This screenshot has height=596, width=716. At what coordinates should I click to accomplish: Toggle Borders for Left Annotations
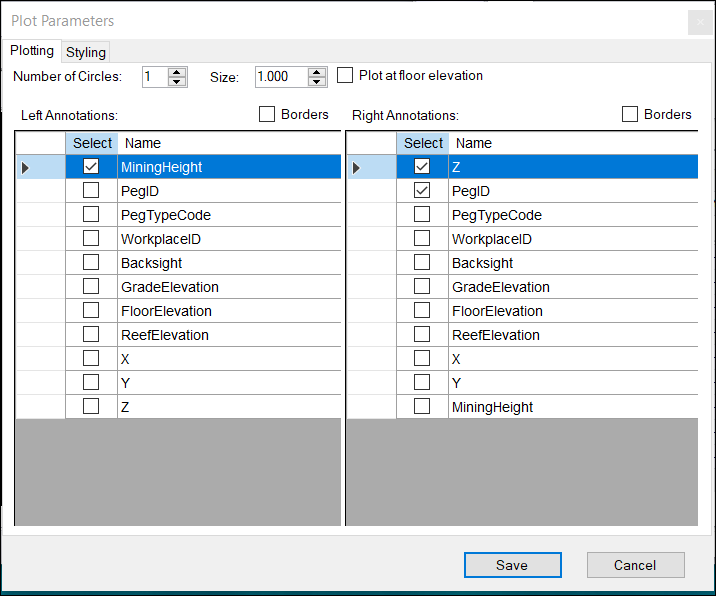(267, 115)
